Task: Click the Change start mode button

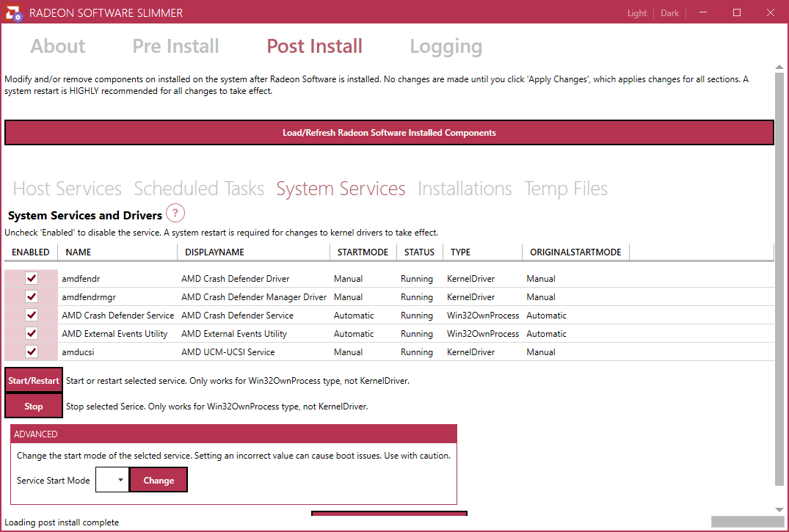Action: pyautogui.click(x=159, y=480)
